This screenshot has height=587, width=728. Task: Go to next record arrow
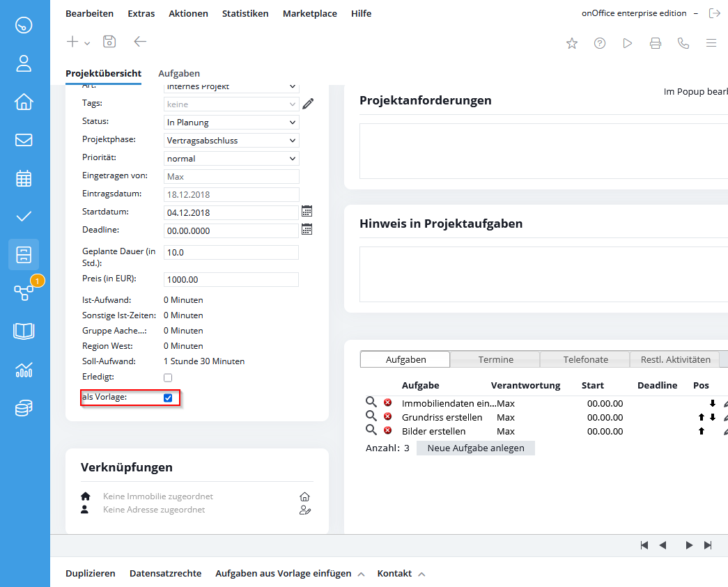[689, 545]
